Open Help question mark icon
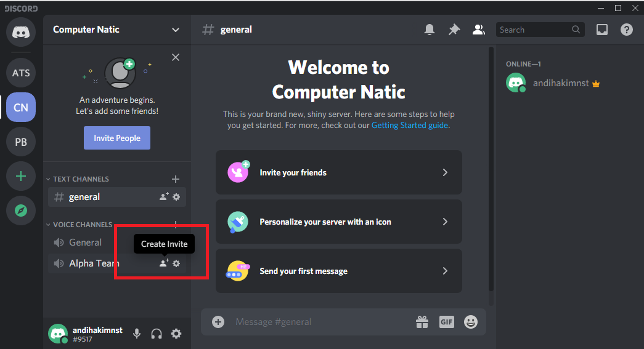 [627, 30]
